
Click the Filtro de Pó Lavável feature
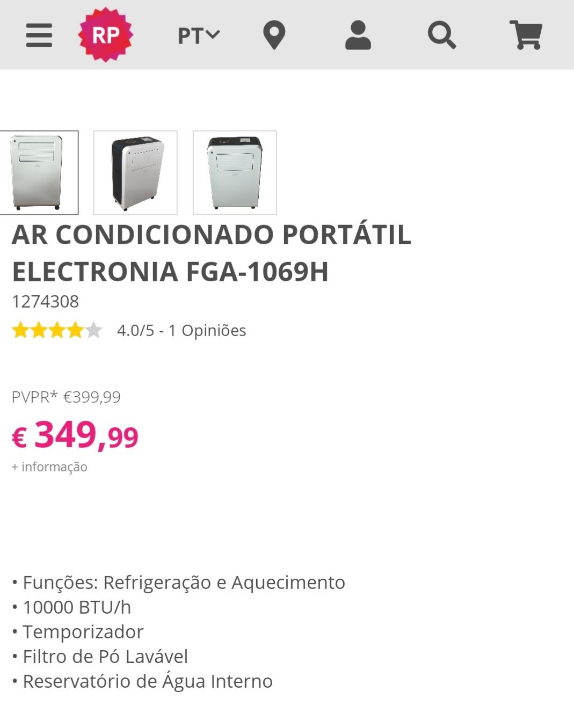tap(105, 657)
